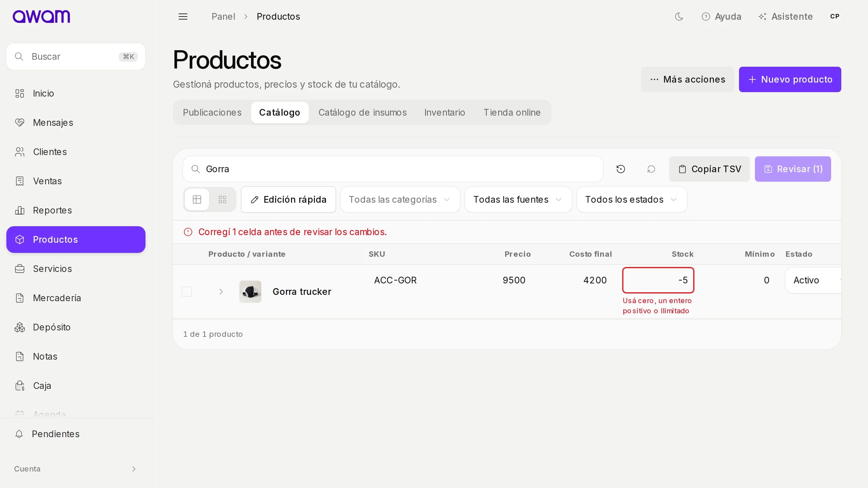Open Todos los estados dropdown
Viewport: 868px width, 488px height.
pos(631,200)
